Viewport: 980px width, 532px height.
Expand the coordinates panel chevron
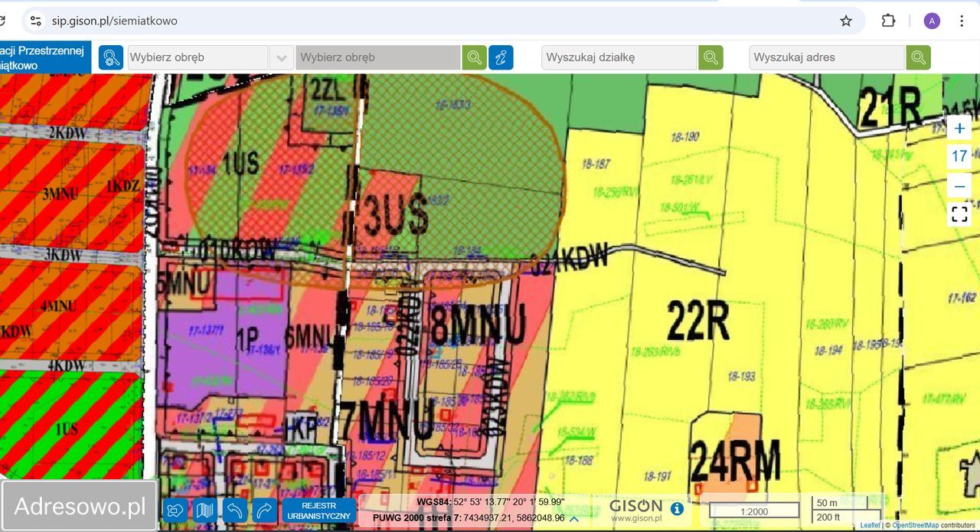click(x=574, y=519)
